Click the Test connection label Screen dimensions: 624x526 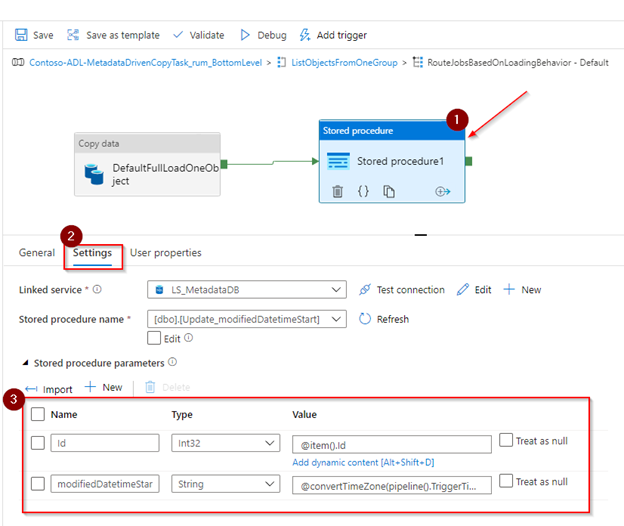411,290
